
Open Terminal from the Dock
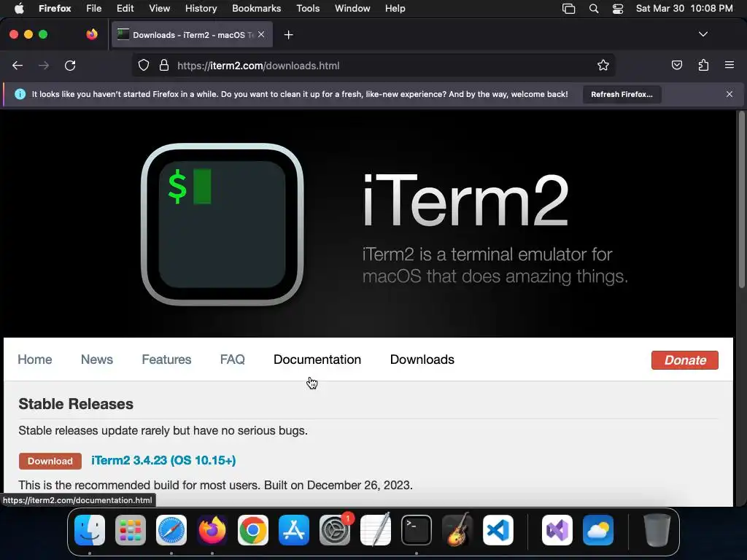pos(417,530)
